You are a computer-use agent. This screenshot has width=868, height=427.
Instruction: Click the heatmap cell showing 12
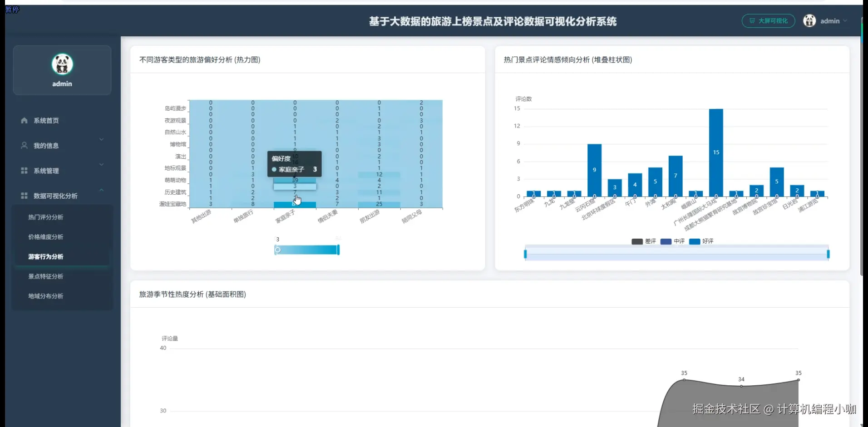click(379, 174)
